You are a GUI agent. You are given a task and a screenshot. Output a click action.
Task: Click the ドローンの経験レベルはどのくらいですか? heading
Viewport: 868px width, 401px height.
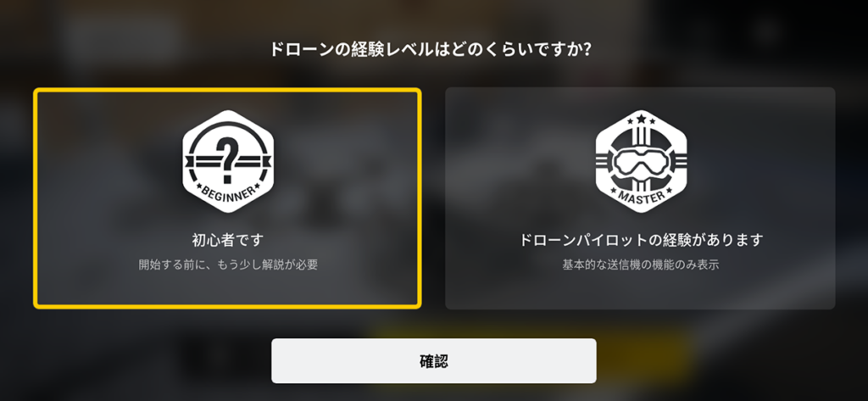point(430,49)
